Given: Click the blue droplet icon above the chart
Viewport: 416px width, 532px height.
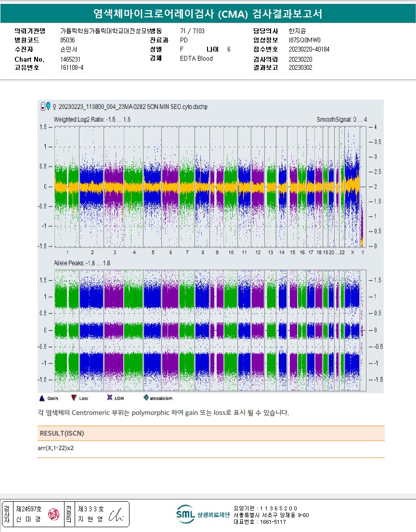Looking at the screenshot, I should tap(48, 106).
